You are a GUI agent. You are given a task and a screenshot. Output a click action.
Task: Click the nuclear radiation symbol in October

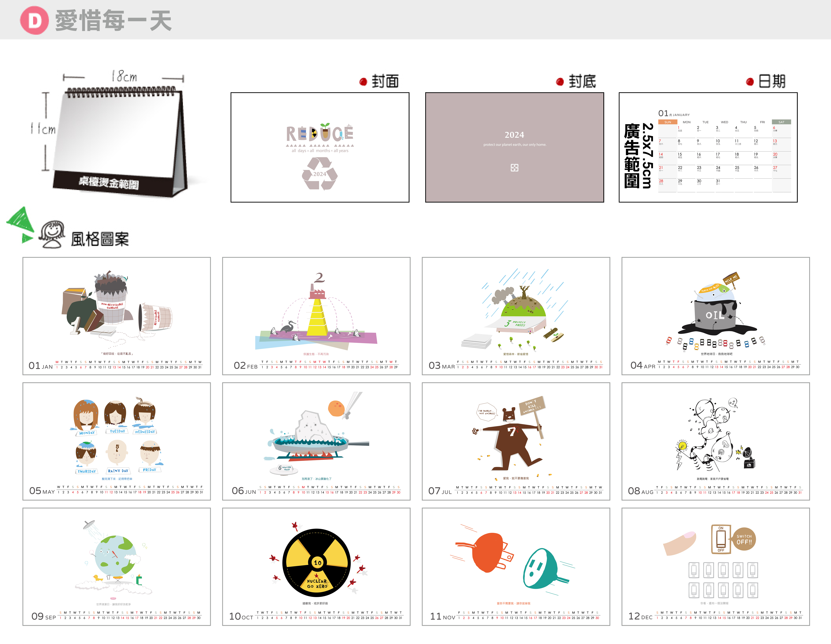coord(317,563)
